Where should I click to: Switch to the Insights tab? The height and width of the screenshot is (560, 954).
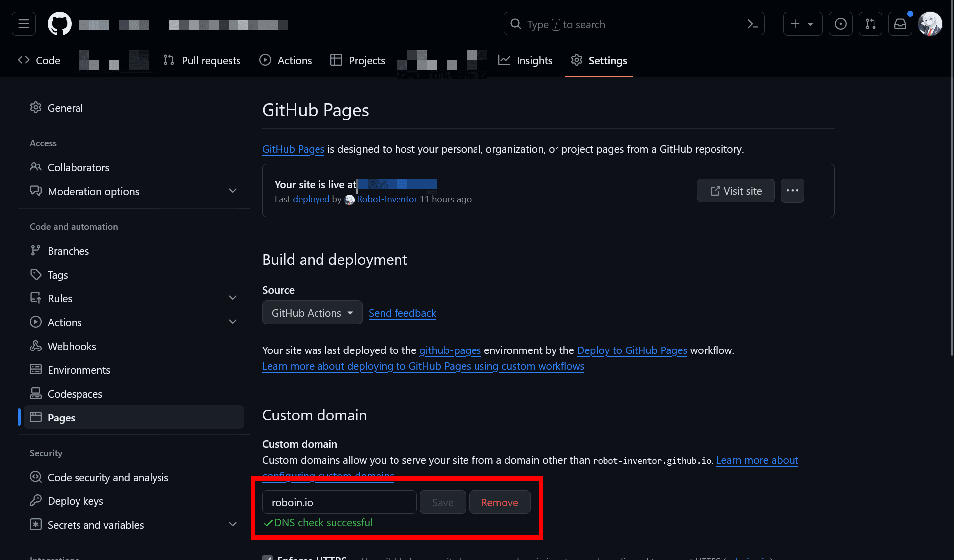[525, 60]
